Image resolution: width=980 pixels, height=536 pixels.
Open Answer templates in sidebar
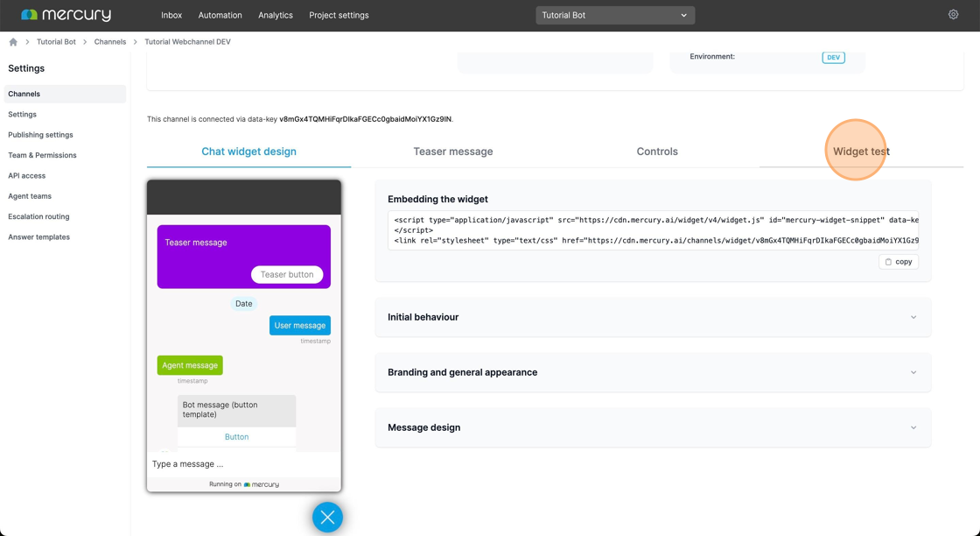pyautogui.click(x=38, y=237)
